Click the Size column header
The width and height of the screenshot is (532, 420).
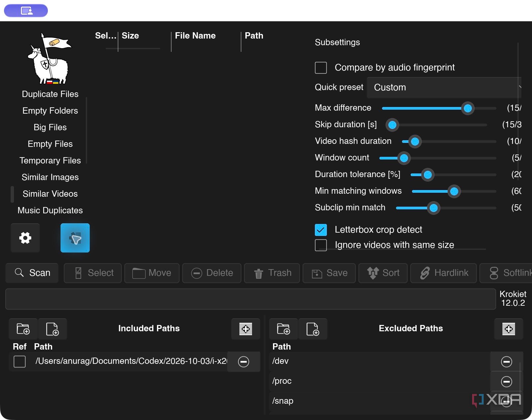130,36
